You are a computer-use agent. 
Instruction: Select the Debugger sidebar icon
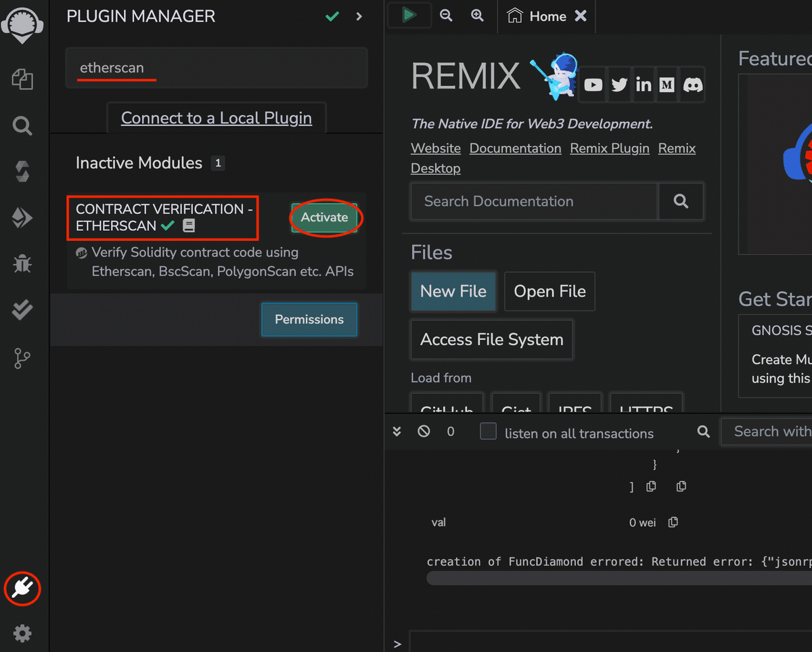pyautogui.click(x=22, y=264)
